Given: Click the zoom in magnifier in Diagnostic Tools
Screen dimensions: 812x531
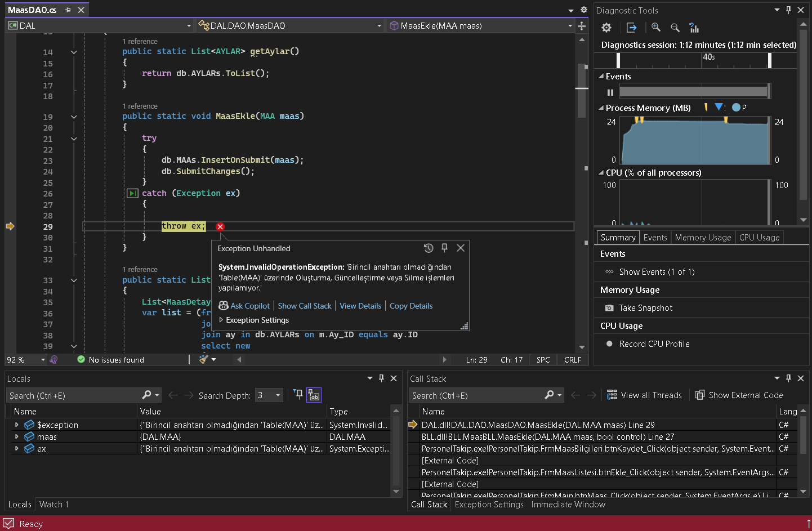Looking at the screenshot, I should coord(656,28).
